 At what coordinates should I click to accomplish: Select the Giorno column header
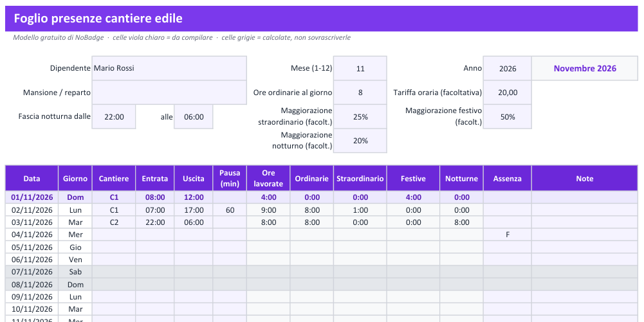tap(75, 179)
